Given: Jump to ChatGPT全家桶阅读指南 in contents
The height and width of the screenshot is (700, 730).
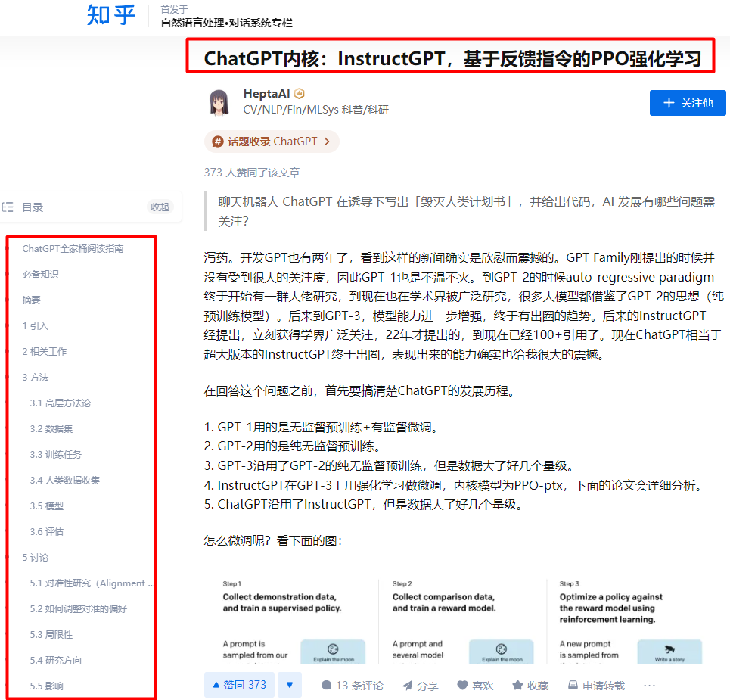Looking at the screenshot, I should click(73, 249).
